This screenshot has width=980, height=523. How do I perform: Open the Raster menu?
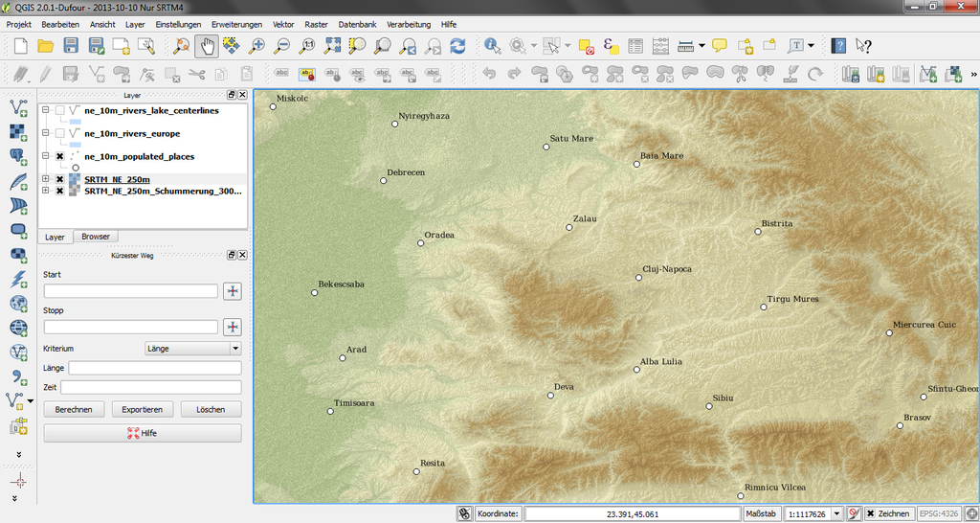316,23
